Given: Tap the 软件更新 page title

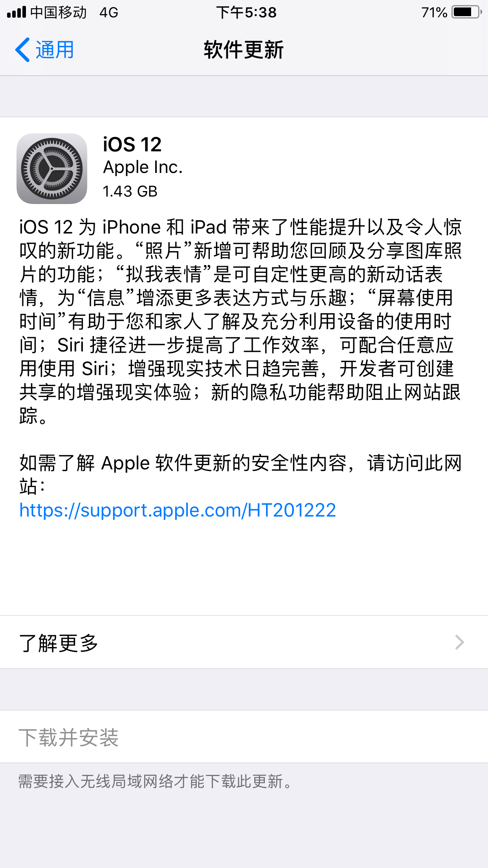Looking at the screenshot, I should [244, 50].
